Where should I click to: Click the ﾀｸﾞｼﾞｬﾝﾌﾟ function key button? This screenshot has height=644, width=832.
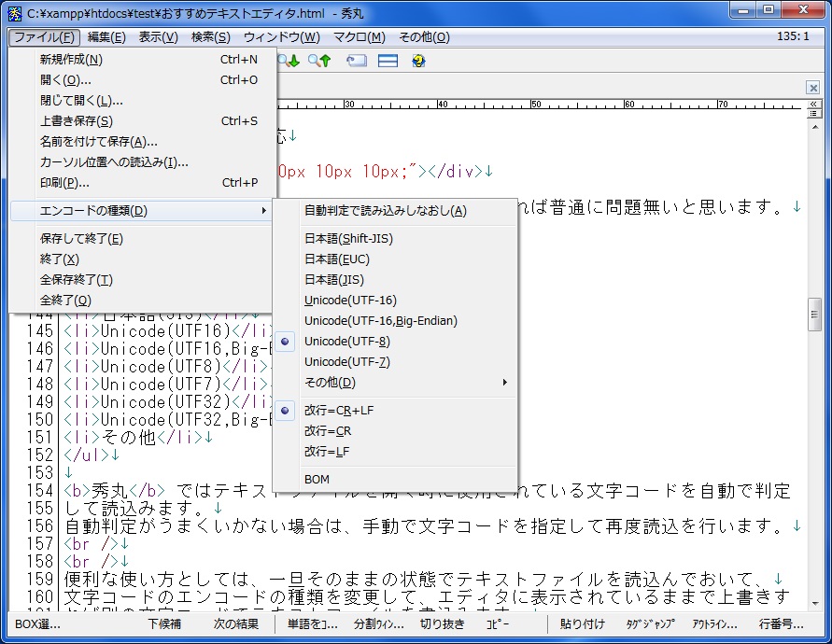(651, 624)
